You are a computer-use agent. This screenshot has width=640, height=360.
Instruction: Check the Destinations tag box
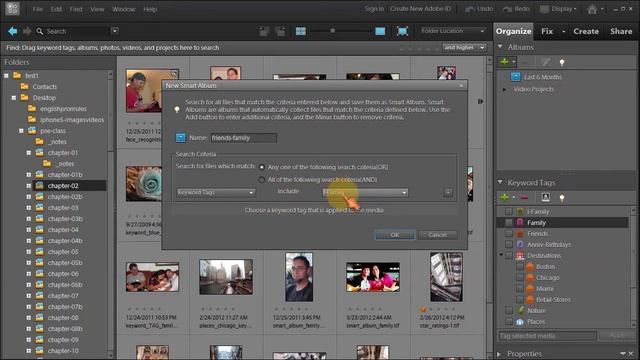[509, 256]
